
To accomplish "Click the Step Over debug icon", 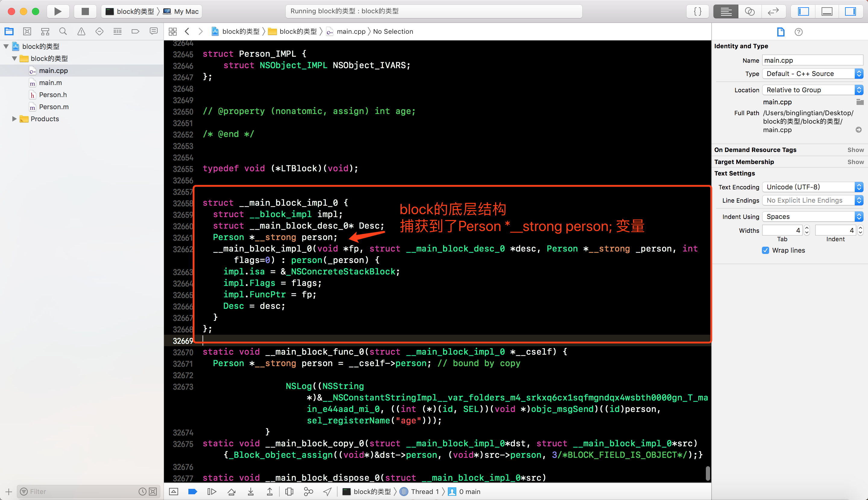I will pyautogui.click(x=231, y=492).
